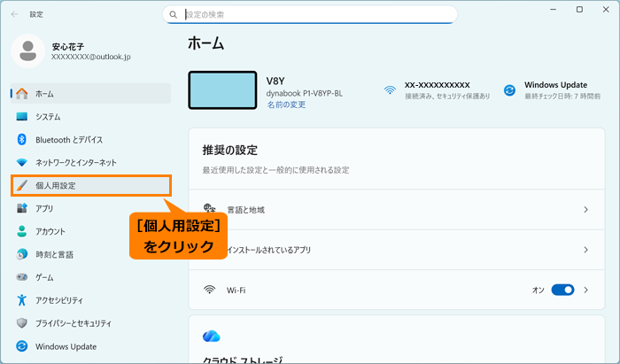Click the Gaming controller icon
Screen dimensions: 620x364
click(22, 277)
